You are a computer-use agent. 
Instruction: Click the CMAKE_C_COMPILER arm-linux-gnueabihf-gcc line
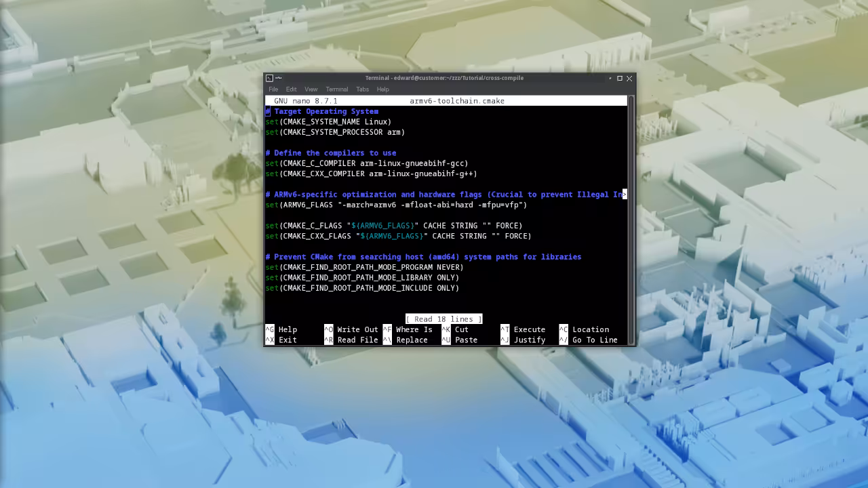367,163
